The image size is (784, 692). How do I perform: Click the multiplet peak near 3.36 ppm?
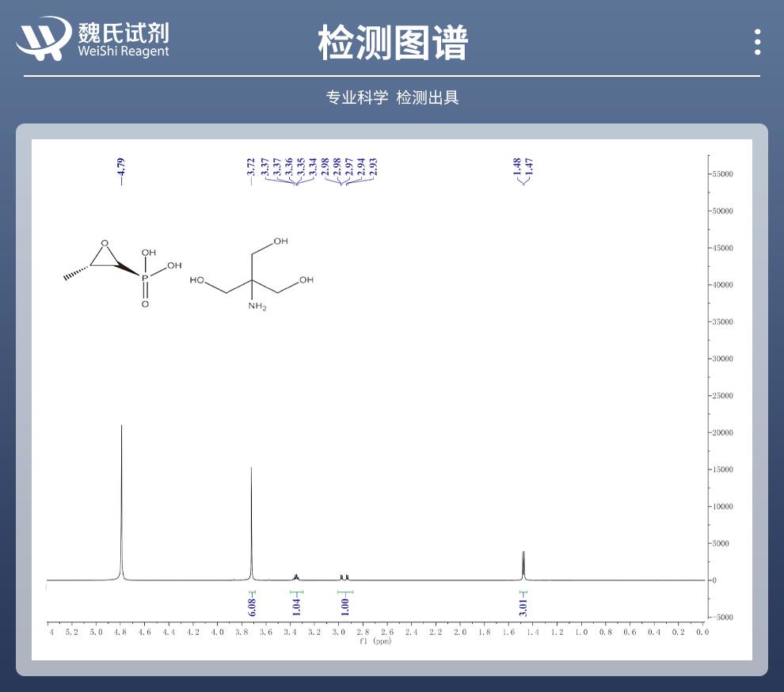pos(296,576)
